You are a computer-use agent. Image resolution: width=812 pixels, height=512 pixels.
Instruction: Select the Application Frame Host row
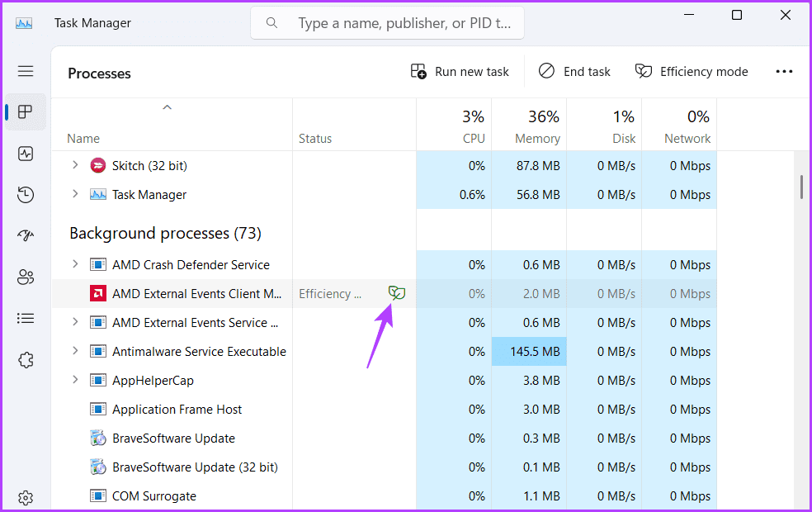pyautogui.click(x=385, y=410)
